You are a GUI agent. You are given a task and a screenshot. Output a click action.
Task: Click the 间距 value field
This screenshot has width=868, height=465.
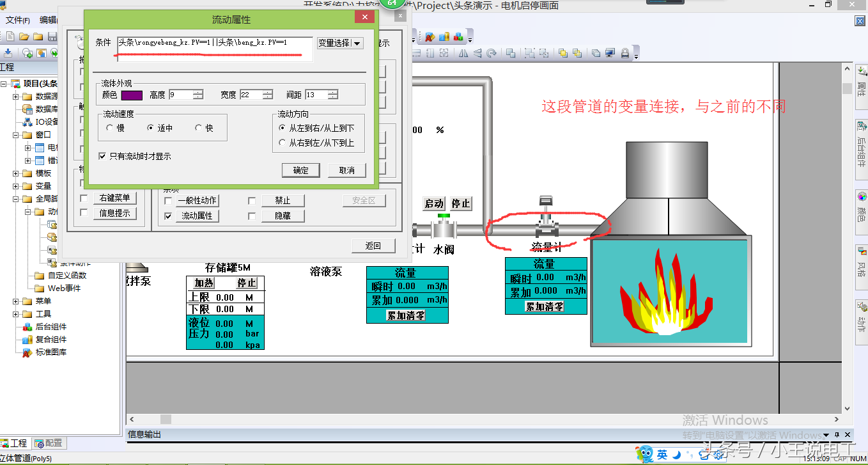click(x=316, y=95)
